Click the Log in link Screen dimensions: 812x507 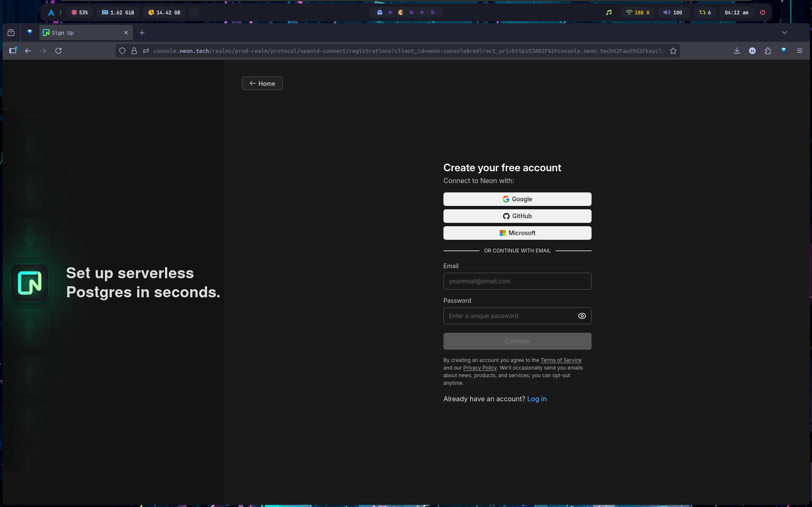point(537,399)
